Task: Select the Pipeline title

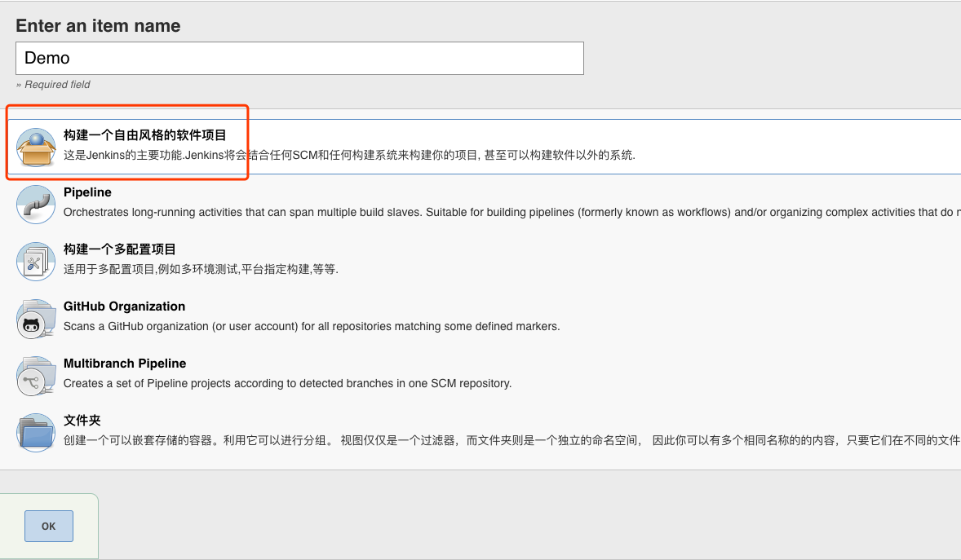Action: pyautogui.click(x=87, y=192)
